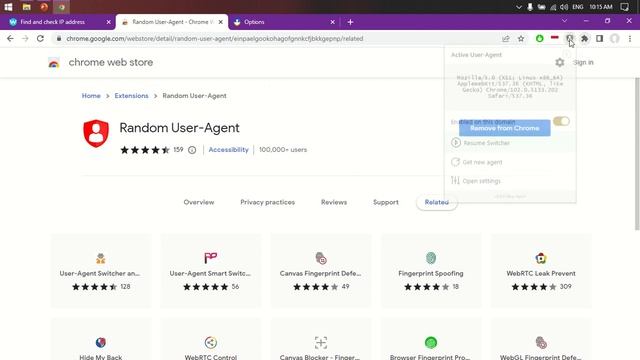Go to Extensions breadcrumb
Screen dimensions: 640x360
131,96
